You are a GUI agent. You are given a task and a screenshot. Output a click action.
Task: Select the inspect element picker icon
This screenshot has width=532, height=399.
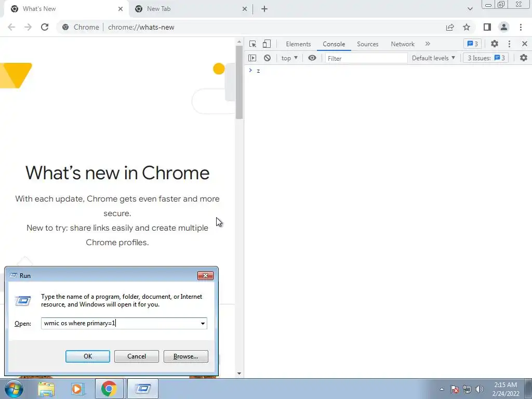[252, 44]
